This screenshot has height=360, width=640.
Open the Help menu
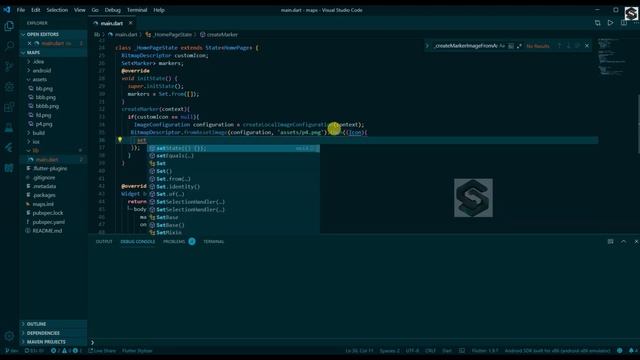click(159, 10)
